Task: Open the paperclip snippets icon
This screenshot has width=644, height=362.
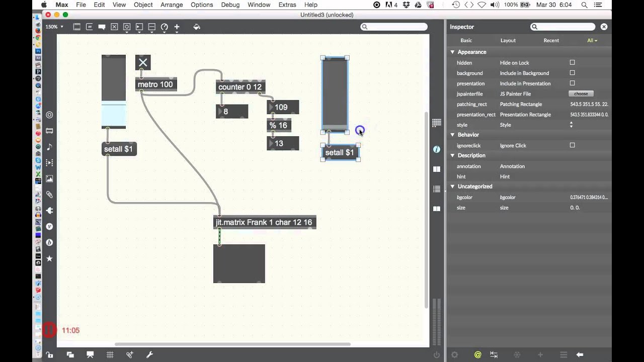Action: pos(49,195)
